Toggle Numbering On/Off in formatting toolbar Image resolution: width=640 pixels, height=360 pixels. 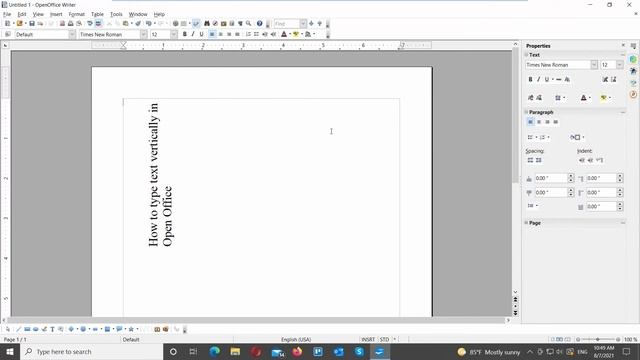coord(248,34)
